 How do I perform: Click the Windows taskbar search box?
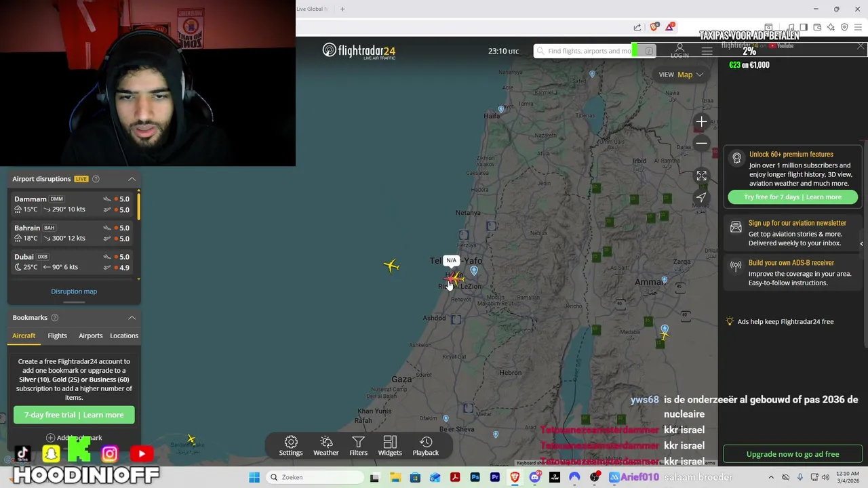[x=315, y=477]
